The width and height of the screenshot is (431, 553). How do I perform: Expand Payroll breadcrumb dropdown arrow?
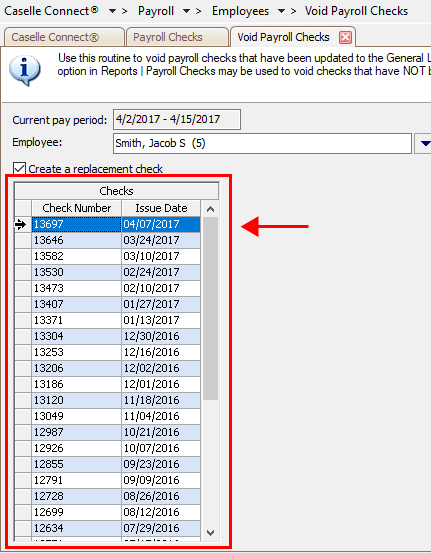[x=187, y=11]
